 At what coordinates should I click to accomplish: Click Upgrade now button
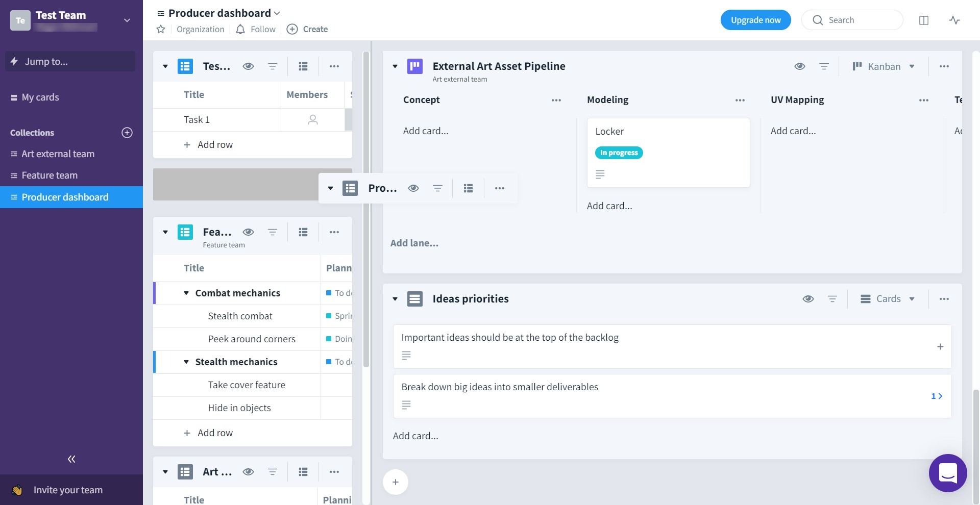[x=756, y=20]
